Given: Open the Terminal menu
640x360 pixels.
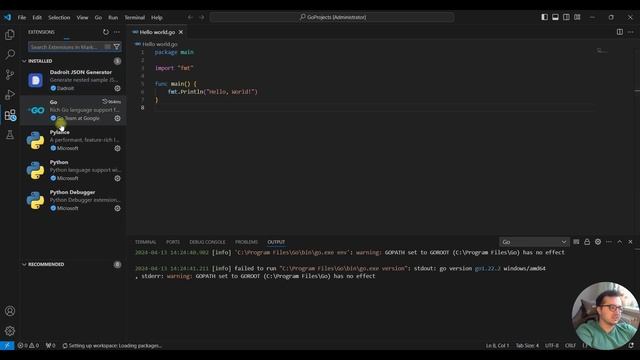Looking at the screenshot, I should click(x=135, y=18).
